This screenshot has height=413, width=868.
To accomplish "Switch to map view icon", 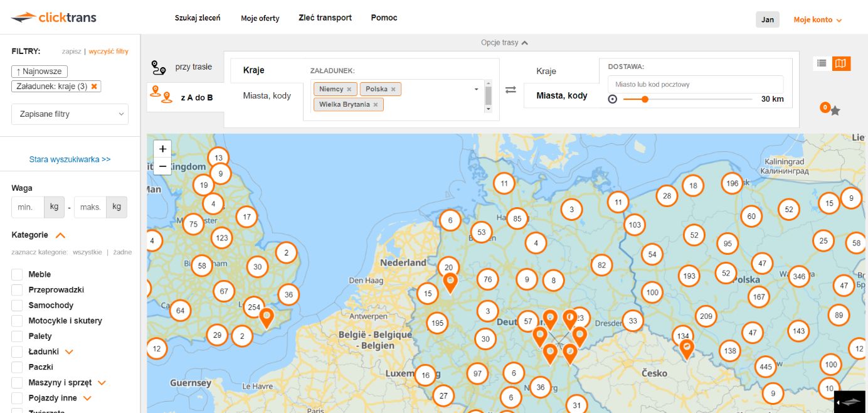I will click(841, 63).
